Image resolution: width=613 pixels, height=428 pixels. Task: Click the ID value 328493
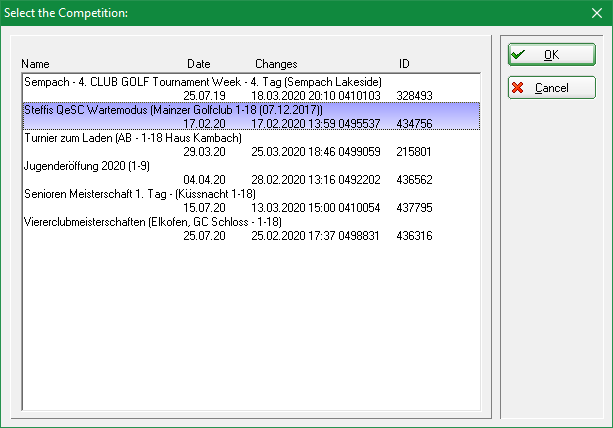[x=415, y=95]
